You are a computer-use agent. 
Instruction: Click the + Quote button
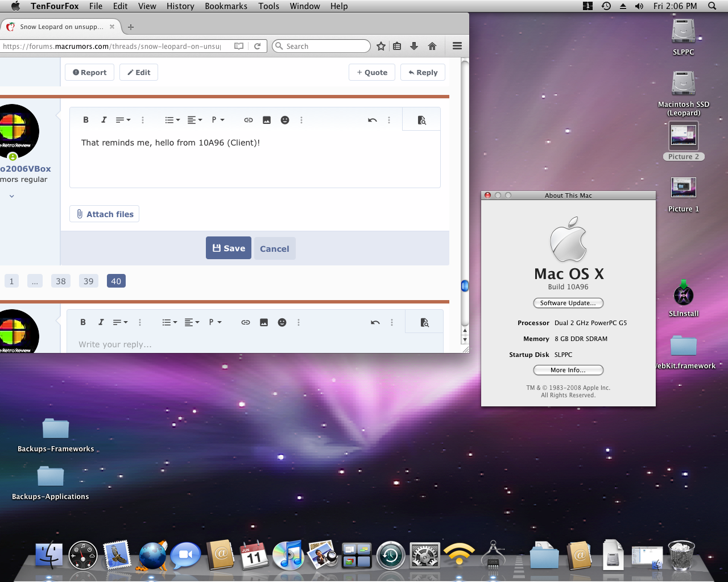point(372,72)
